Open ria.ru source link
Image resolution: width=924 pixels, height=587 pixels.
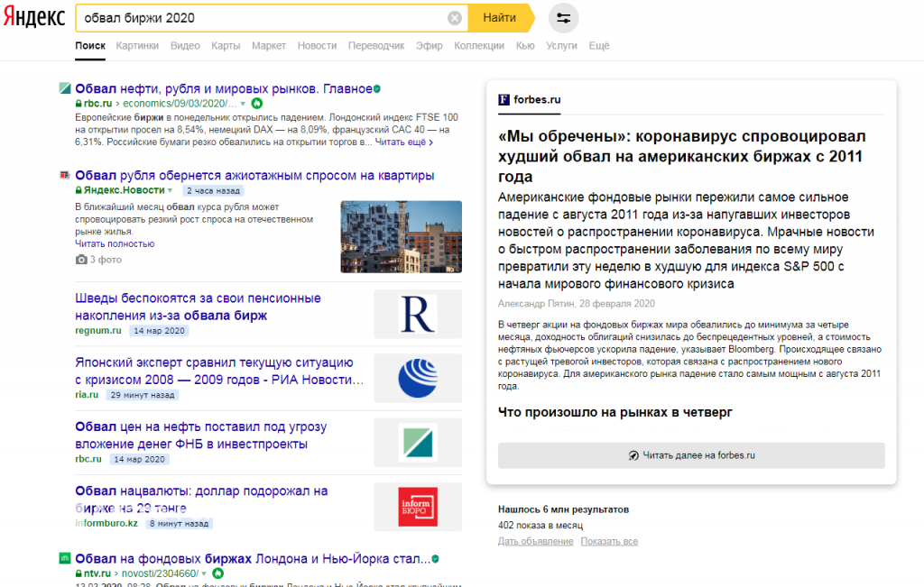[87, 394]
